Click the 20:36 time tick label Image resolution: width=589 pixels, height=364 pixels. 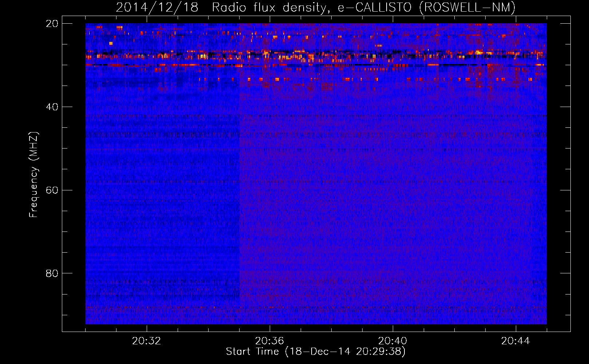[269, 341]
